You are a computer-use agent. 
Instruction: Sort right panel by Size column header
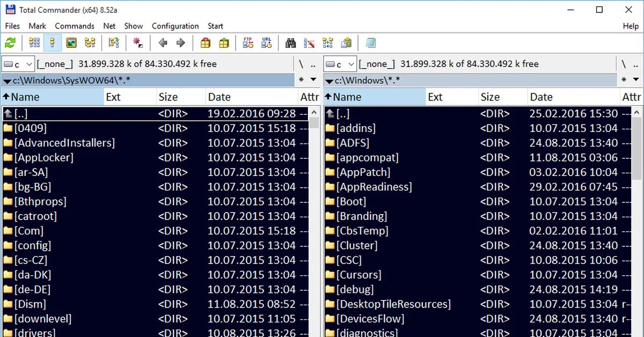pos(503,97)
